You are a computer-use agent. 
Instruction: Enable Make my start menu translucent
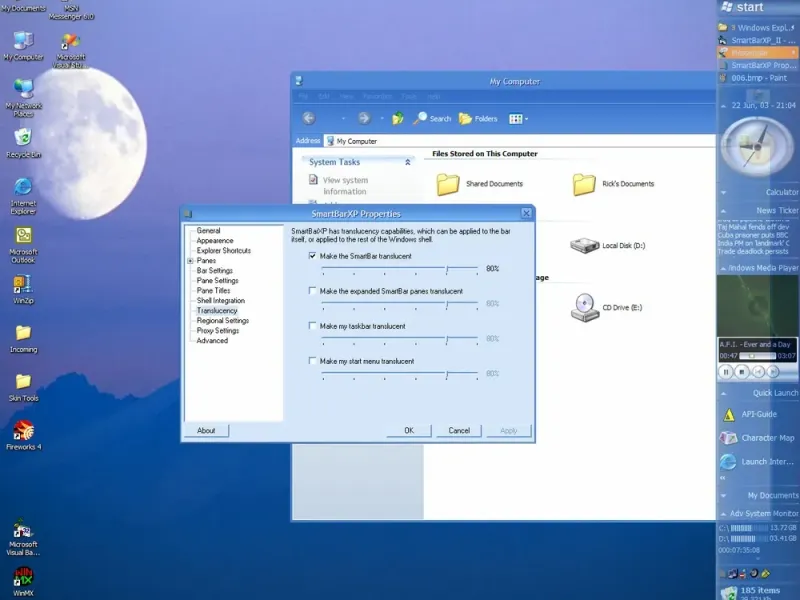coord(312,361)
